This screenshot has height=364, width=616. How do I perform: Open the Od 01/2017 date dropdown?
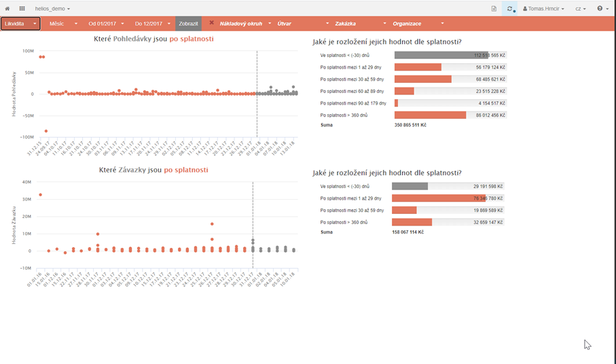(x=105, y=23)
